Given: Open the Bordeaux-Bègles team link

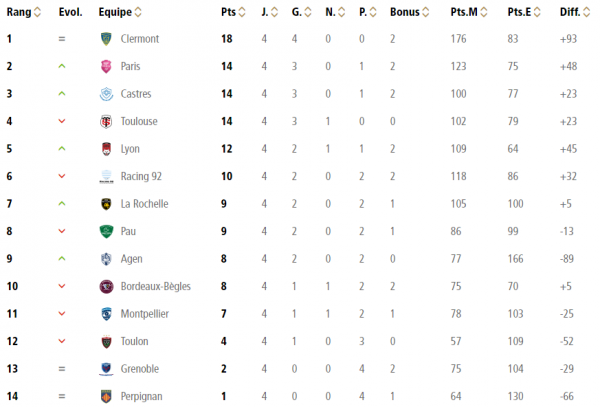Looking at the screenshot, I should (x=155, y=286).
